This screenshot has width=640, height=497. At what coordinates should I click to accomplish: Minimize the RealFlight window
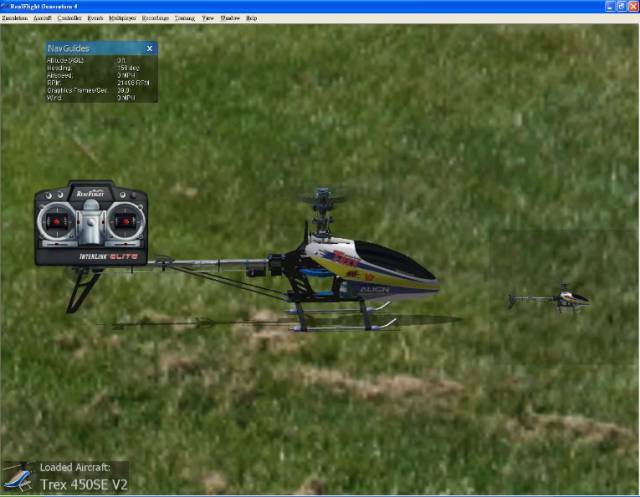[610, 6]
